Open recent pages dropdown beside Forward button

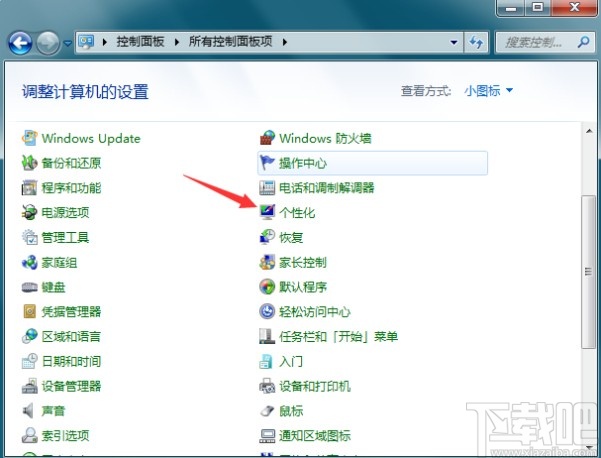68,43
